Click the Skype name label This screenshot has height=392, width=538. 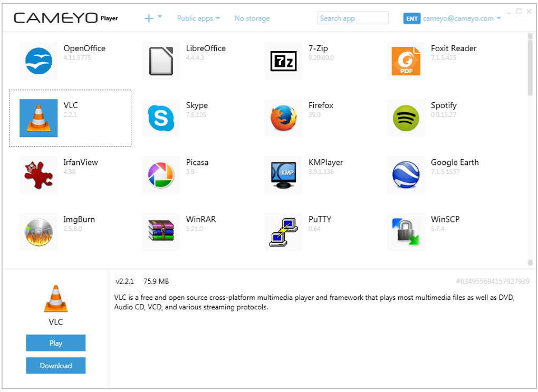point(197,105)
